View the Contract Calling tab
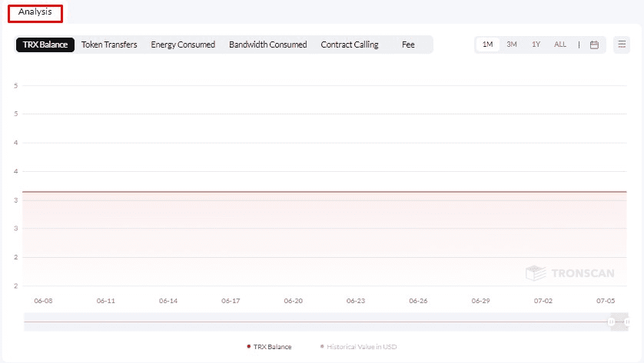 pyautogui.click(x=350, y=45)
